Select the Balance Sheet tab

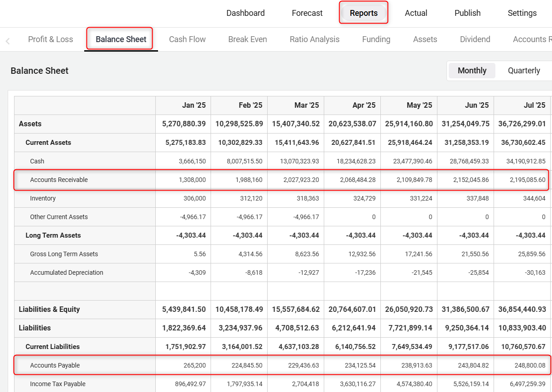(x=121, y=39)
